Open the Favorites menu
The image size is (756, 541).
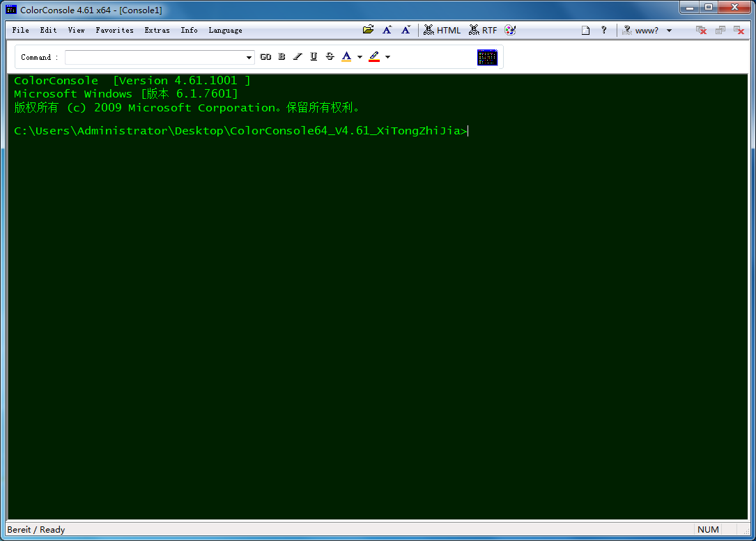point(115,31)
